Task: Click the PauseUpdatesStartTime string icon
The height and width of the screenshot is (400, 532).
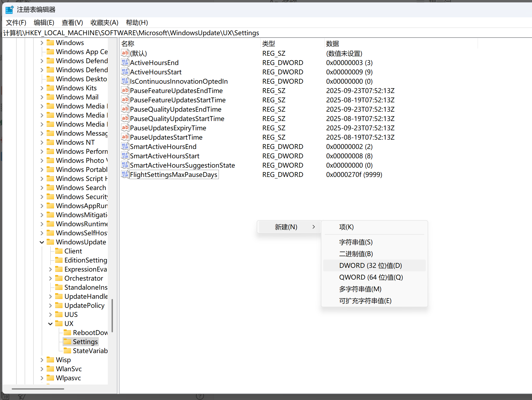Action: [125, 137]
